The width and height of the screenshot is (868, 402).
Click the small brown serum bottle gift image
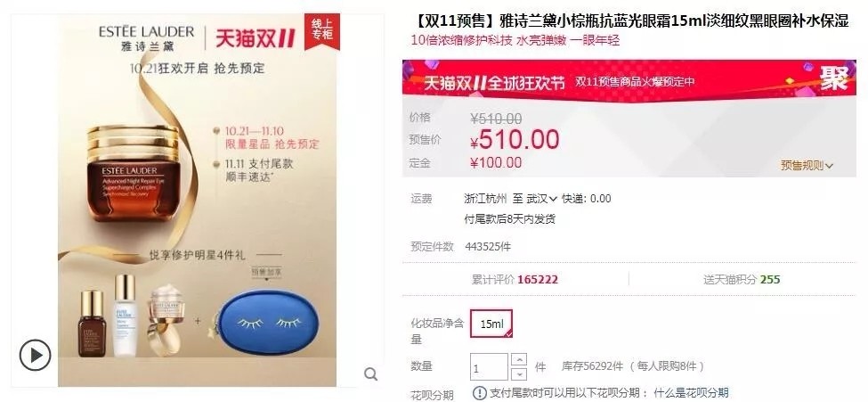(92, 324)
